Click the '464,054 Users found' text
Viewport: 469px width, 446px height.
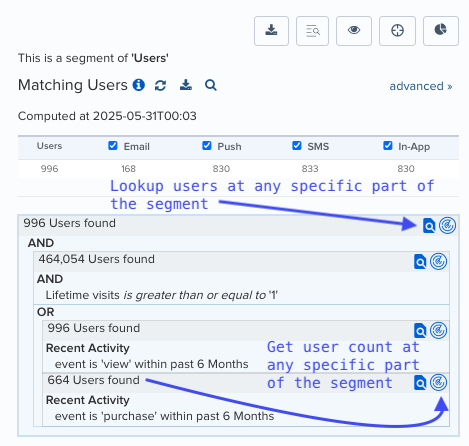(x=96, y=259)
